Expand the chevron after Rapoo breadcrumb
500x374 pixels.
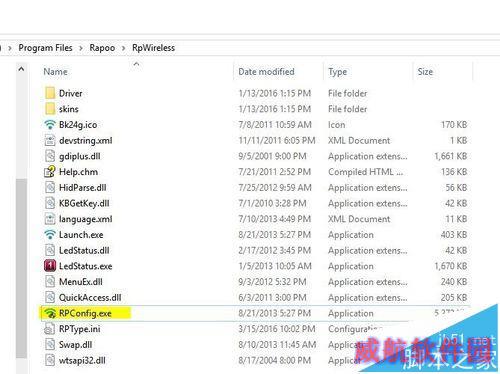pos(123,48)
